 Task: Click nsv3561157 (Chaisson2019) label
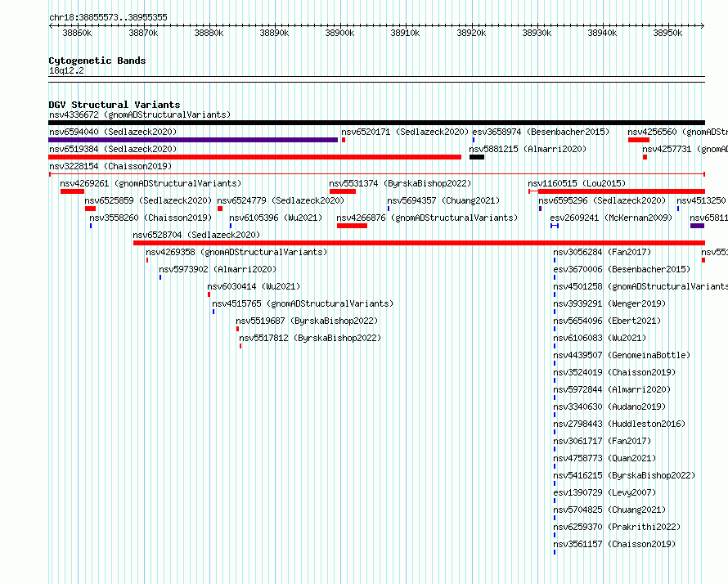point(614,544)
